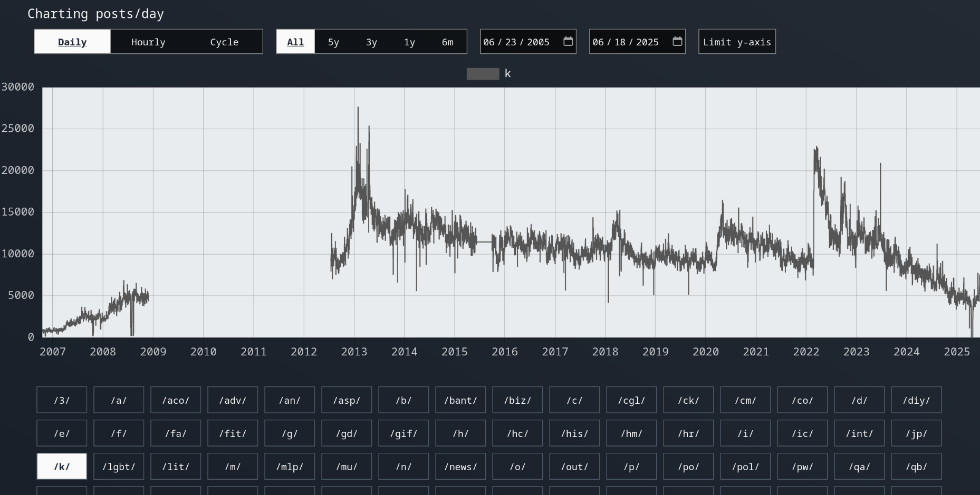
Task: Select the /asp/ board
Action: coord(347,400)
